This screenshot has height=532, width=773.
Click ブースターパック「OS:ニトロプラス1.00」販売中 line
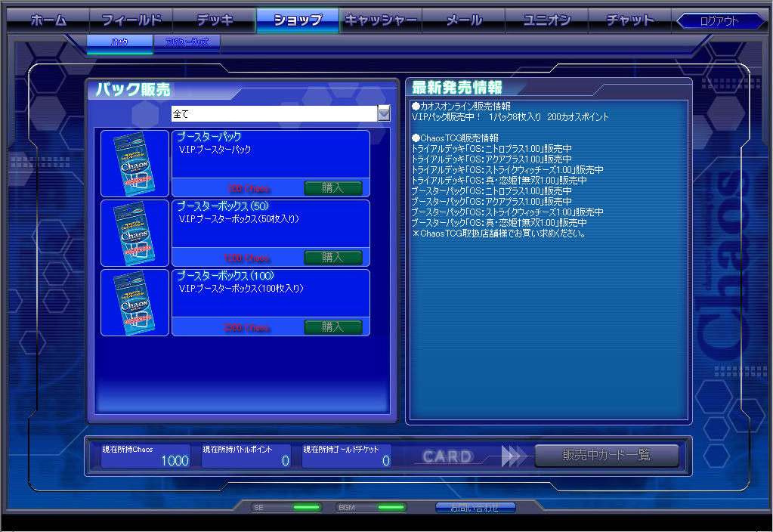coord(491,191)
